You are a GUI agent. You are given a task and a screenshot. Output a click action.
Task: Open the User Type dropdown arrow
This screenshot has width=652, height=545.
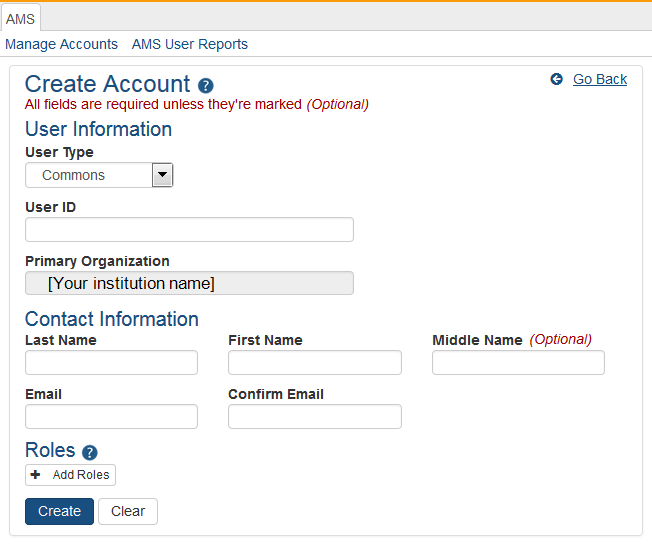162,176
